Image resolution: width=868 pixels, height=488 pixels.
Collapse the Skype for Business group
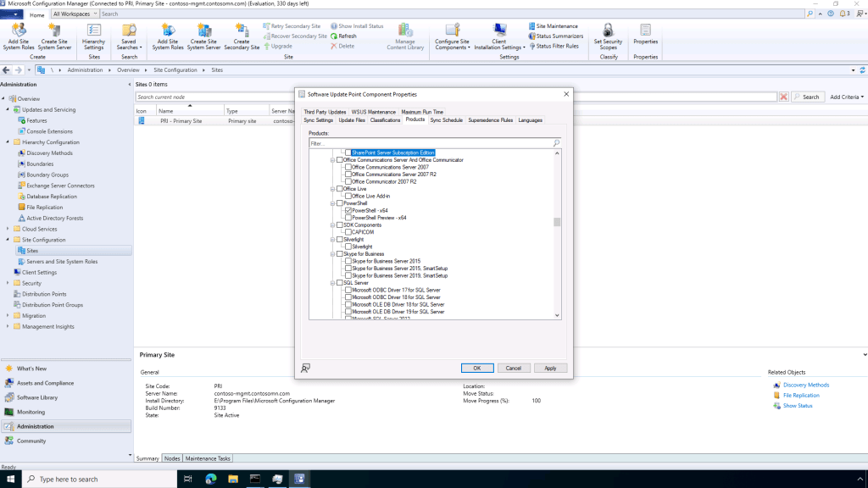point(332,253)
